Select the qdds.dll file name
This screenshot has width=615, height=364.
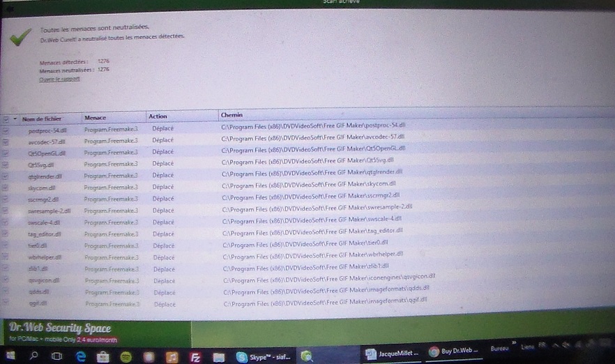(39, 291)
